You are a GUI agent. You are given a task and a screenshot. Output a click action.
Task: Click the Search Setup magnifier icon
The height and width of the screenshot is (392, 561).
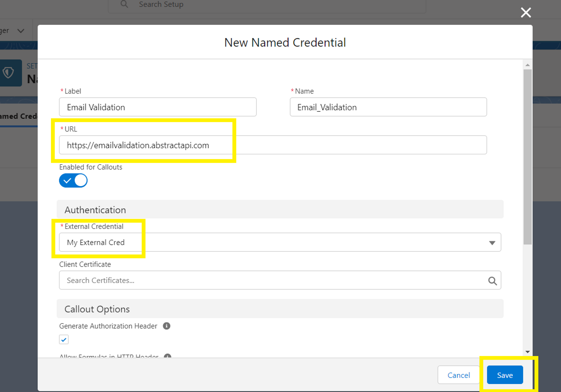pyautogui.click(x=124, y=4)
